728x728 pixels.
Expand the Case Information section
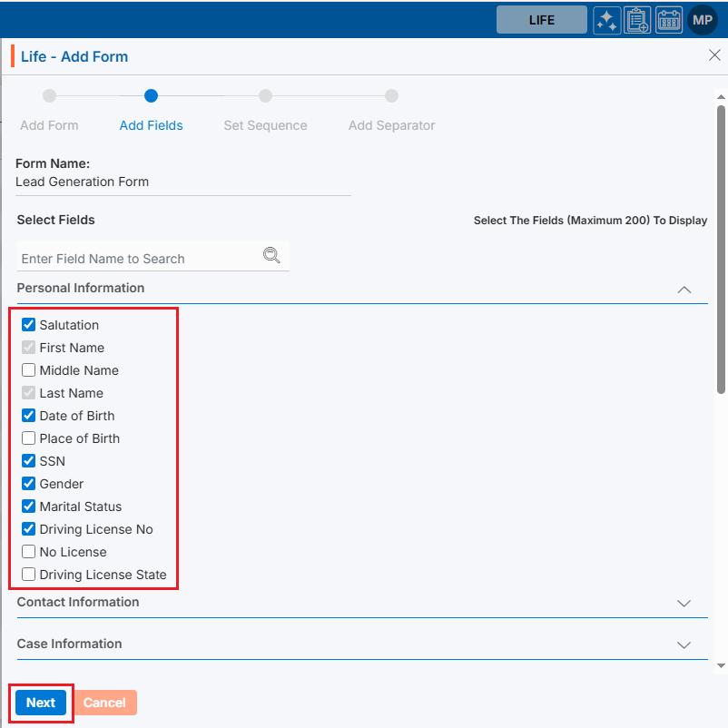click(684, 645)
